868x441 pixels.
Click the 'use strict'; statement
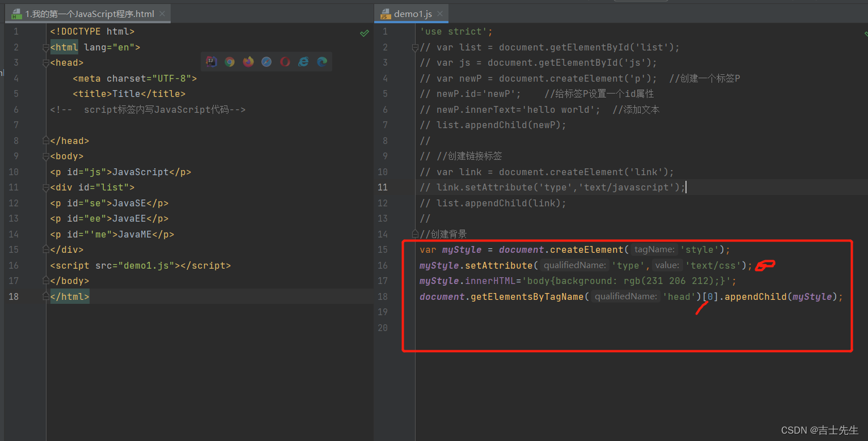(456, 32)
